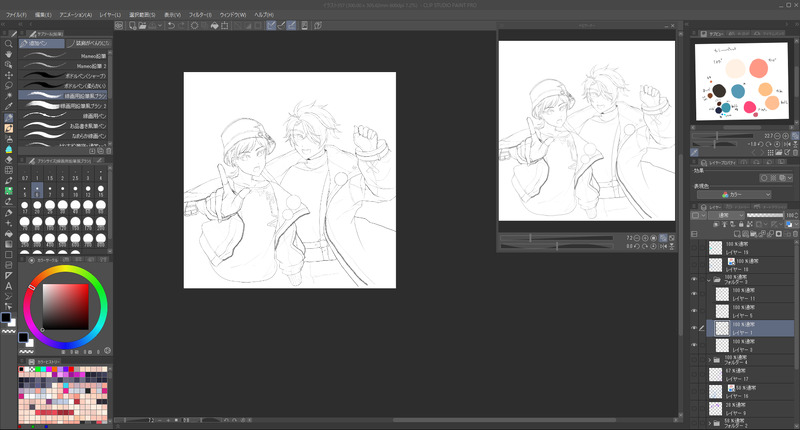Select the Eyedropper tool
The width and height of the screenshot is (800, 430).
(9, 107)
